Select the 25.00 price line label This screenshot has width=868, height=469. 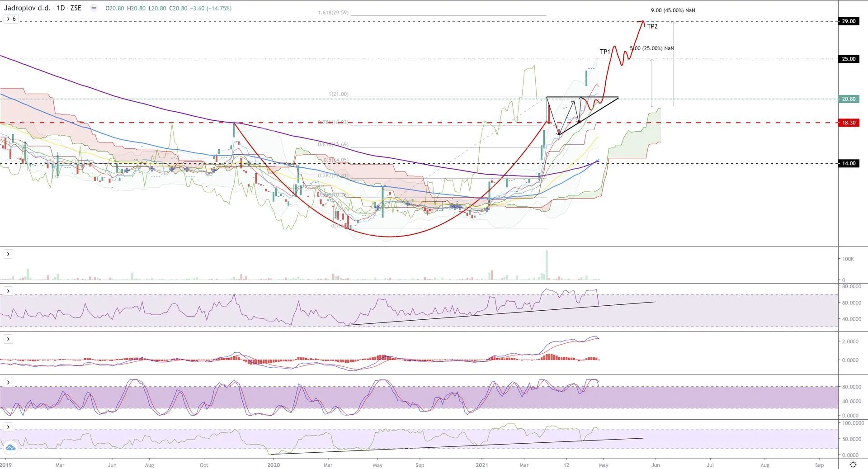tap(848, 59)
